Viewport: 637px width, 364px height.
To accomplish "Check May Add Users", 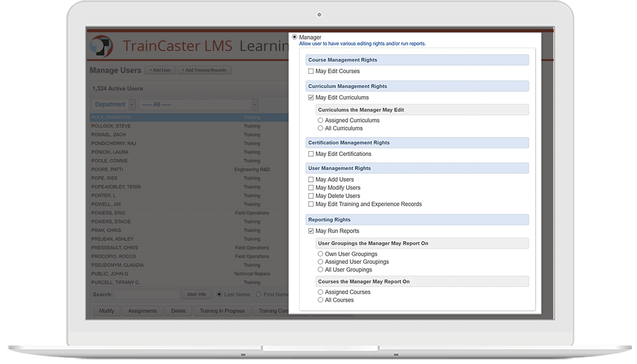I will tap(311, 180).
